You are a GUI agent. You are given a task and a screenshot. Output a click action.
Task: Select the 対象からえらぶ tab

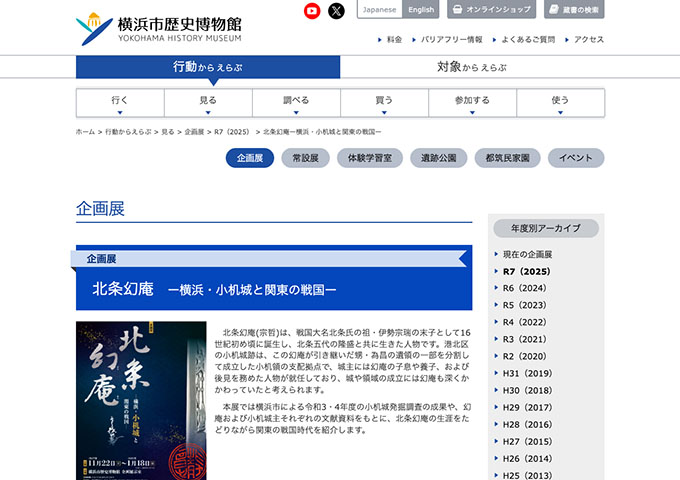pos(472,67)
